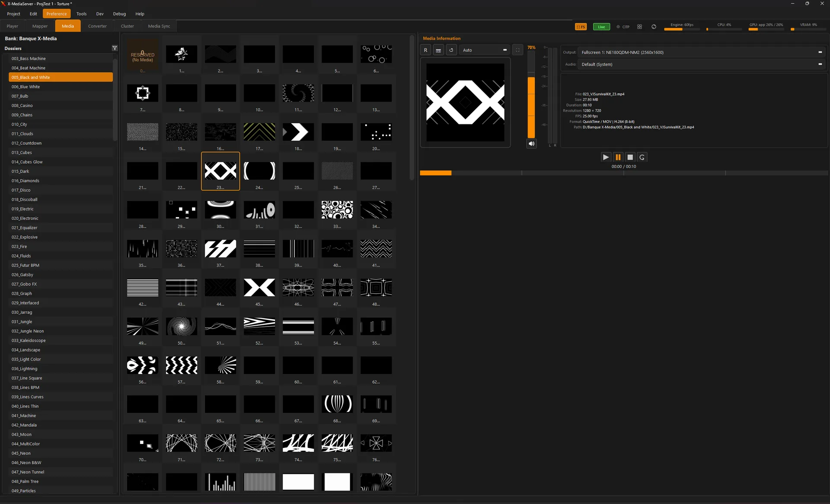830x504 pixels.
Task: Click the filter icon beside Dossiers
Action: pyautogui.click(x=115, y=48)
